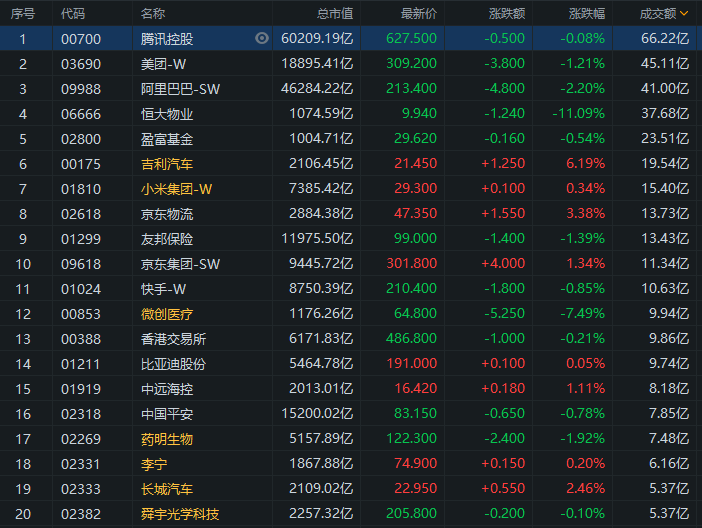Click the 最新价 column header
Viewport: 702px width, 528px height.
[418, 14]
